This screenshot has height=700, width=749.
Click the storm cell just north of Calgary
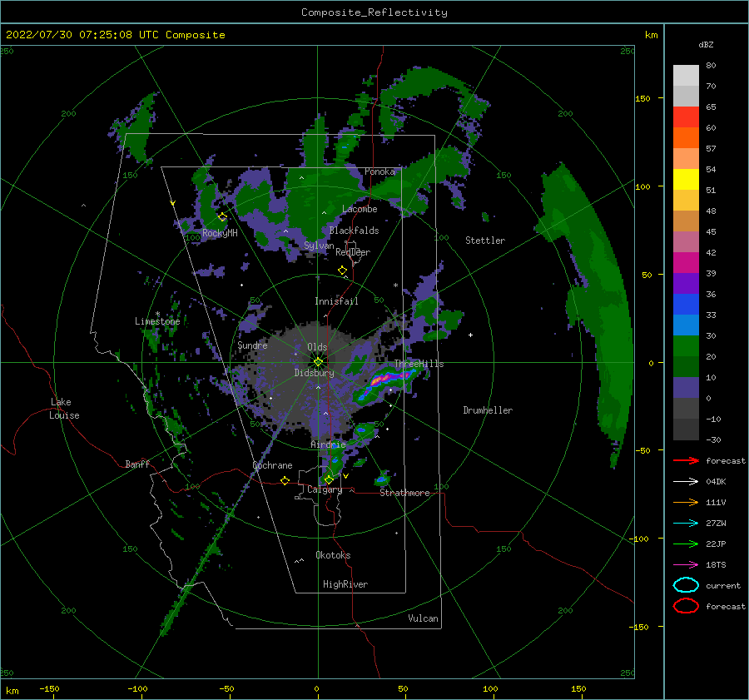tap(334, 462)
